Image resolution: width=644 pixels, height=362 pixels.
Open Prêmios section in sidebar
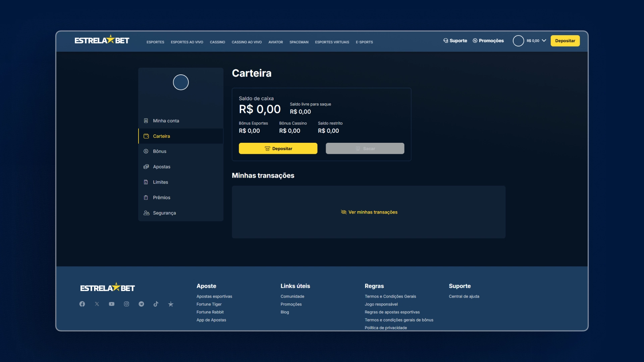pos(181,197)
